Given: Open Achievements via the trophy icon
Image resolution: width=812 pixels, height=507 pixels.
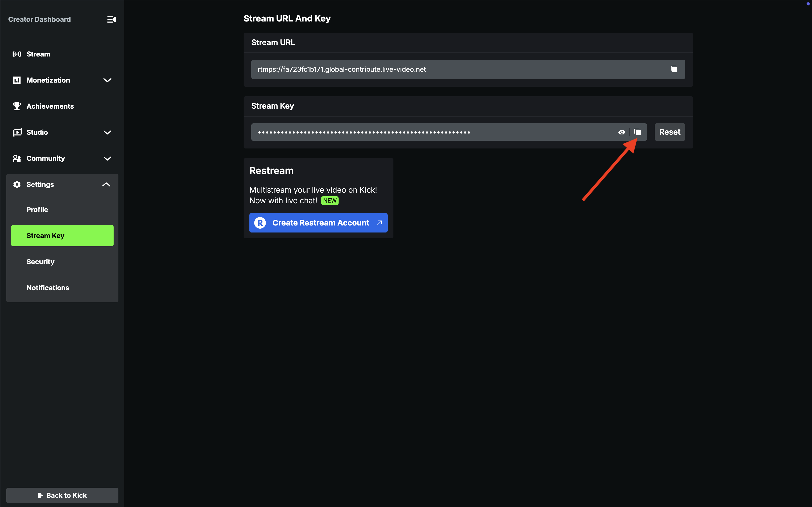Looking at the screenshot, I should point(17,106).
